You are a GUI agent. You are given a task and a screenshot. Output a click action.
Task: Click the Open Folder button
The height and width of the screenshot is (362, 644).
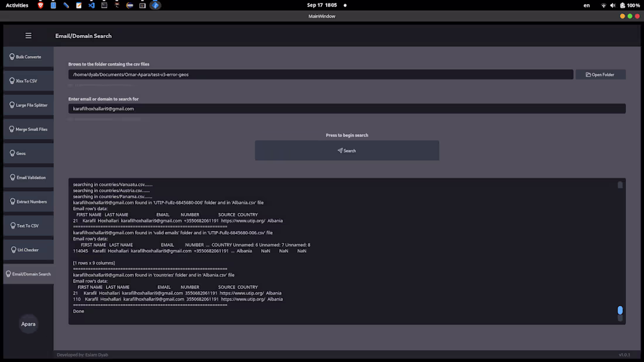(600, 74)
